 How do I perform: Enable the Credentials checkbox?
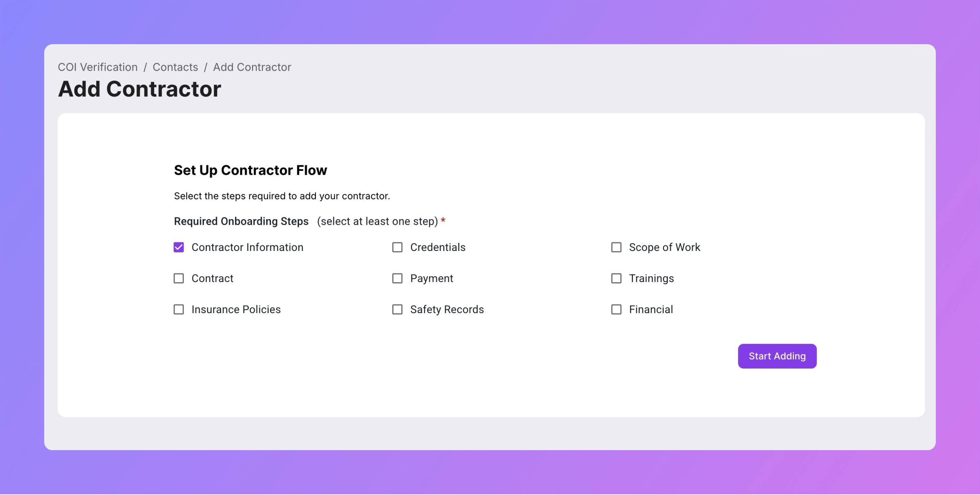pos(397,247)
